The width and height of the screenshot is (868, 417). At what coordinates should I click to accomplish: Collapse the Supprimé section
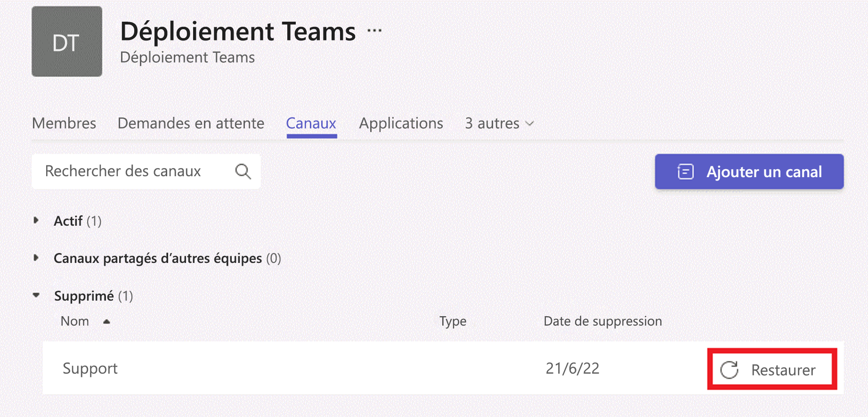(36, 295)
